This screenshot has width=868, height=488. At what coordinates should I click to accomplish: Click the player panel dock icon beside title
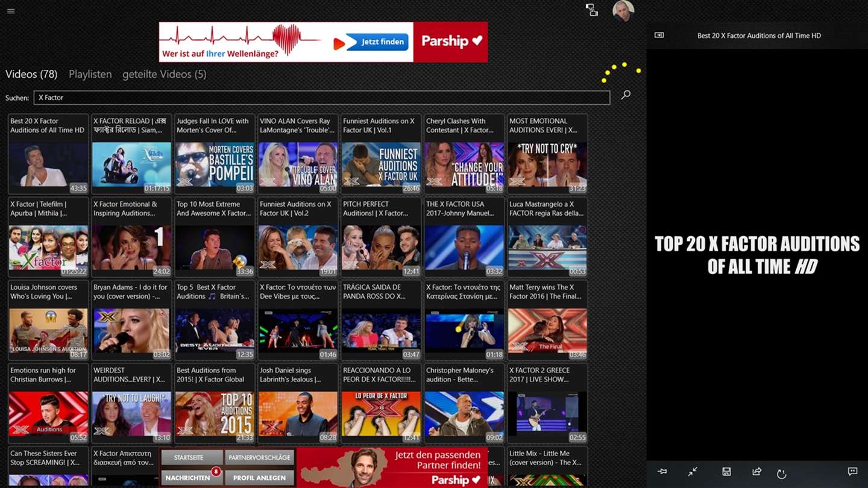tap(659, 36)
